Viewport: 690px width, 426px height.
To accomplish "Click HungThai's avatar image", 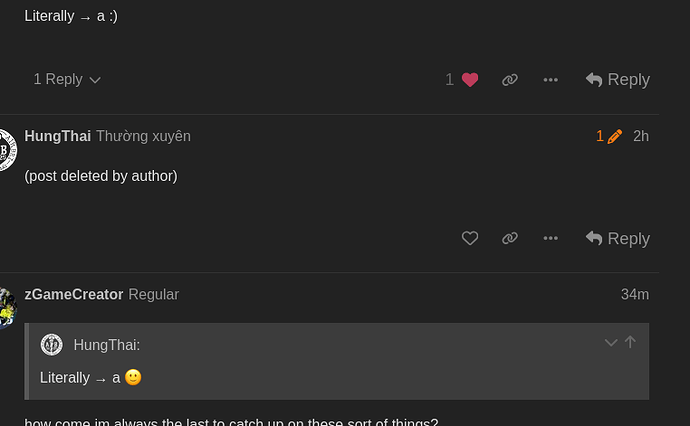I will point(6,150).
